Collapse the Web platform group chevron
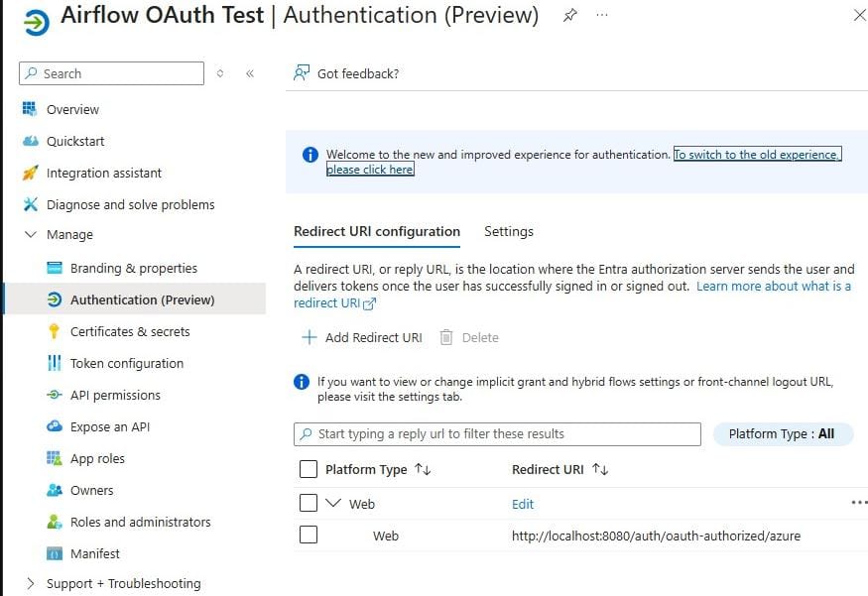The width and height of the screenshot is (868, 596). pos(334,503)
